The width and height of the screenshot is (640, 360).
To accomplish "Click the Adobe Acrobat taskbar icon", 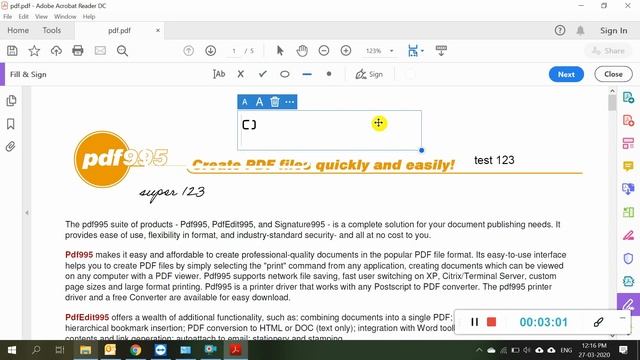I will click(236, 350).
